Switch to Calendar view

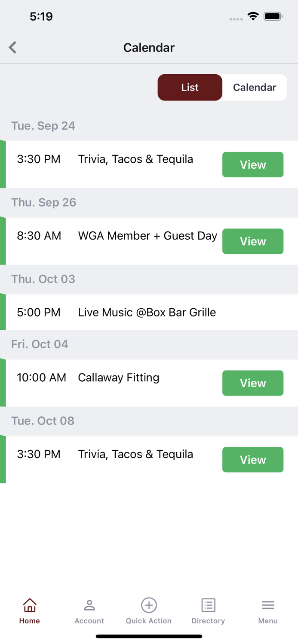click(x=255, y=87)
